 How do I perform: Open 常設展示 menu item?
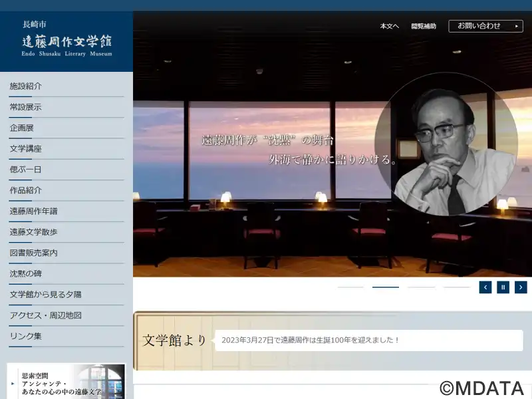pos(66,107)
